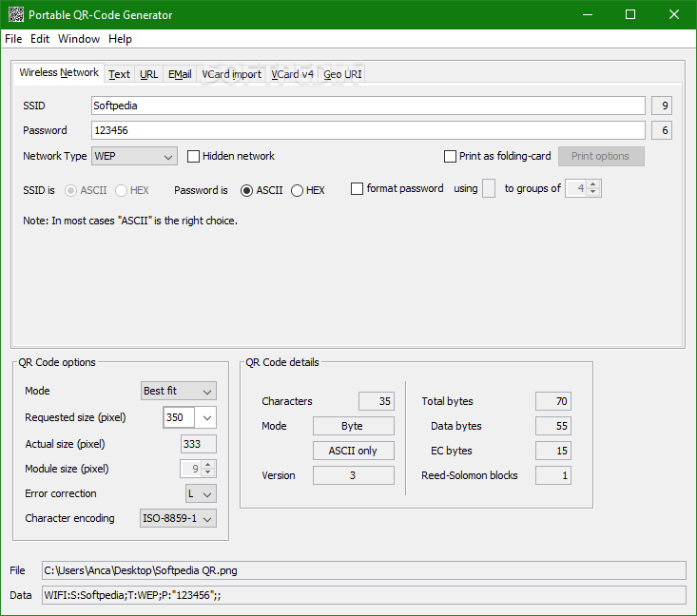Switch to the VCard v4 tab
The height and width of the screenshot is (616, 697).
click(292, 74)
